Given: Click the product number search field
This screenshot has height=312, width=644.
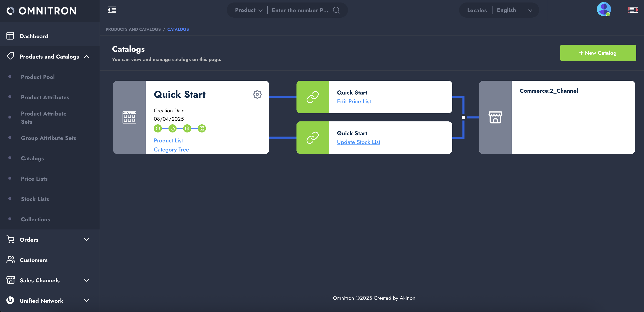Looking at the screenshot, I should click(x=300, y=10).
